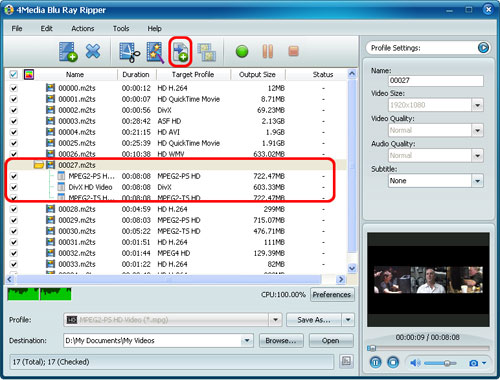500x380 pixels.
Task: Open the Tools menu
Action: (121, 29)
